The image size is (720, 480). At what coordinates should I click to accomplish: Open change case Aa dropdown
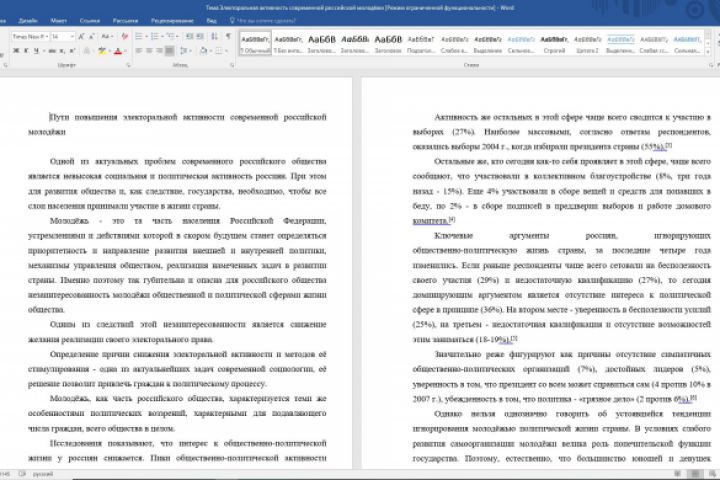click(x=107, y=36)
